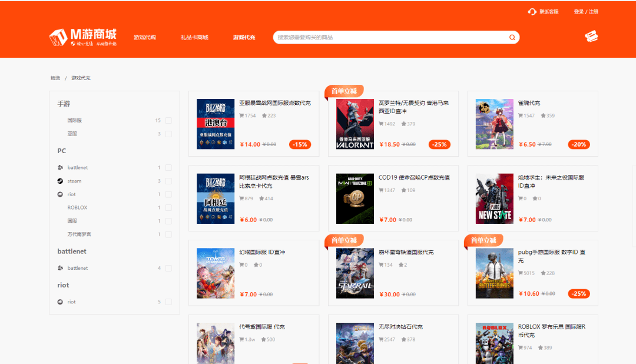Enable the steam filter checkbox
Screen dimensions: 636x364
pos(168,180)
